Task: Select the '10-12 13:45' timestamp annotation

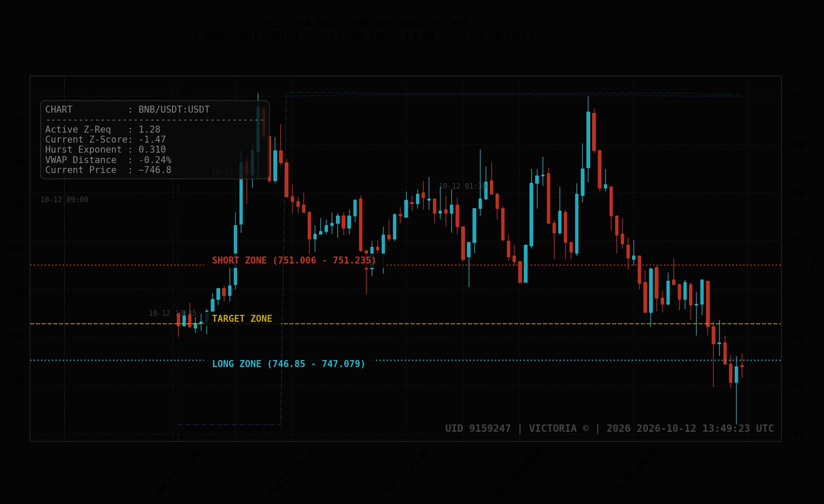Action: click(173, 313)
